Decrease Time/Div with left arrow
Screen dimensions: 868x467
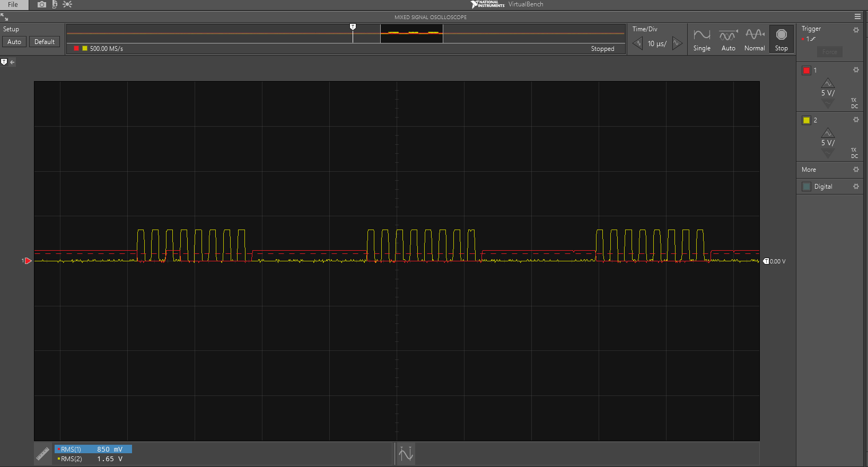click(638, 43)
